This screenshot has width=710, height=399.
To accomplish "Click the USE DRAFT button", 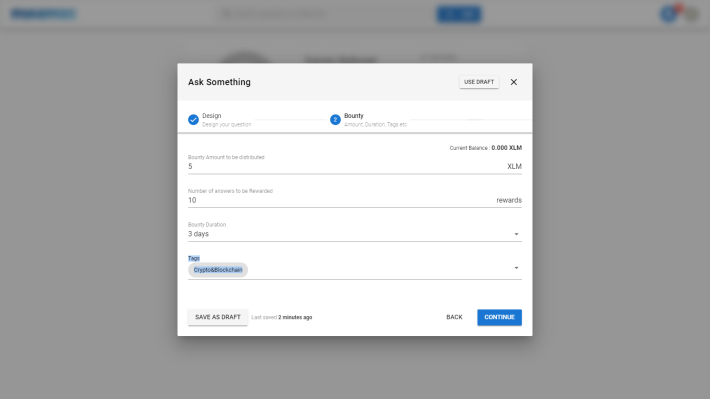I will pos(479,82).
